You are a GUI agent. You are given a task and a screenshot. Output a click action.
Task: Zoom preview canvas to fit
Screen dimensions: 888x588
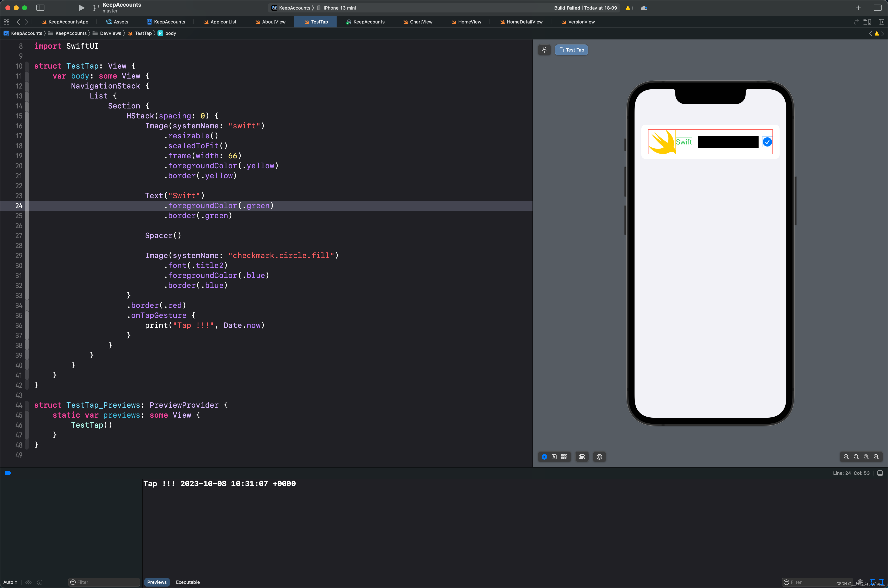[x=866, y=457]
